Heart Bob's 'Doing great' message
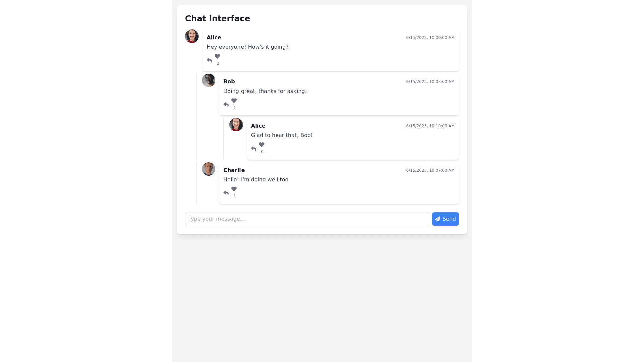Viewport: 644px width, 362px height. click(234, 101)
